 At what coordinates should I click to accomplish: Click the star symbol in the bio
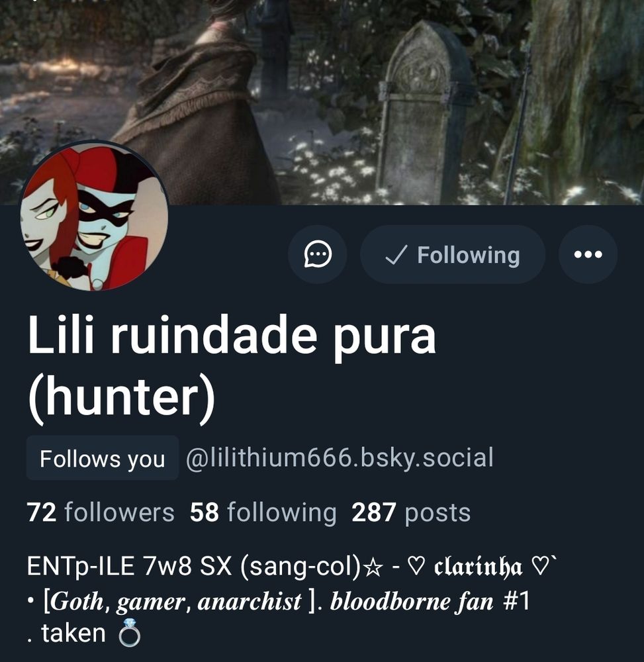click(373, 567)
